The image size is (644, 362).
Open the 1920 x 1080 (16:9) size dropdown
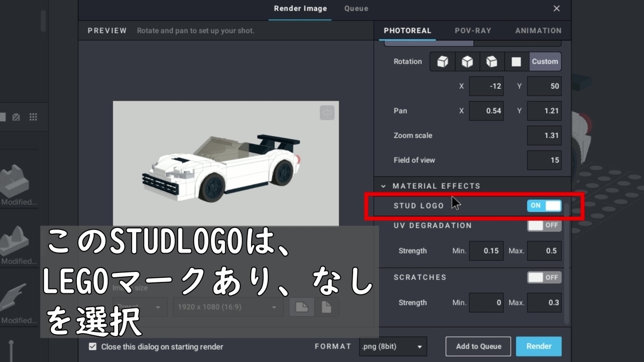228,307
